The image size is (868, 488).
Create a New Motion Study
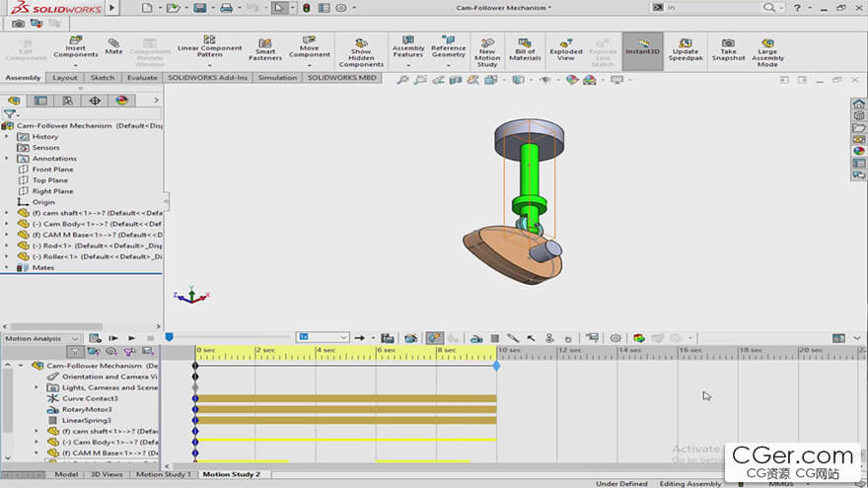(x=487, y=53)
